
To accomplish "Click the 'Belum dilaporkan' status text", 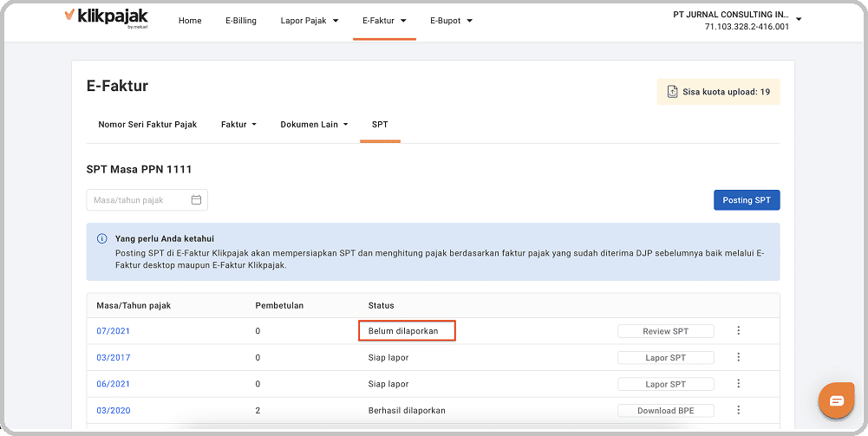I will pyautogui.click(x=403, y=331).
